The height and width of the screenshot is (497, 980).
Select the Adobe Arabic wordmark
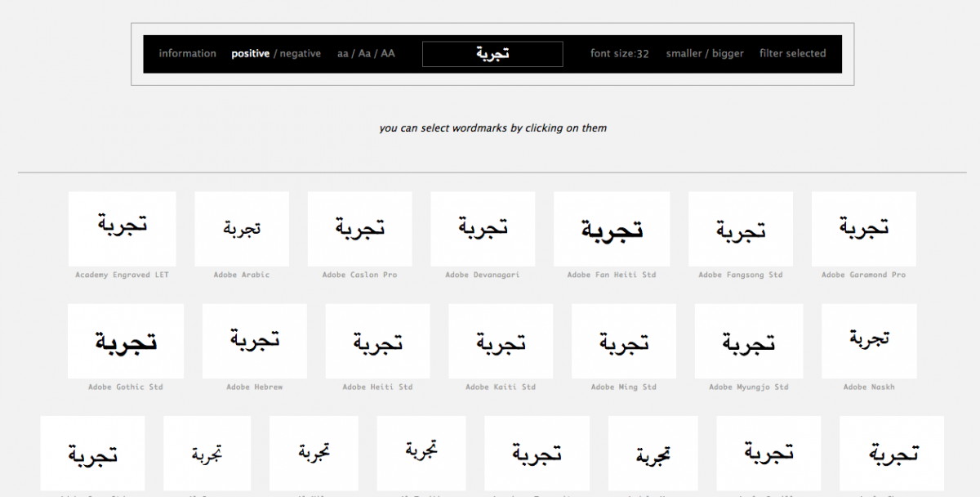click(242, 229)
